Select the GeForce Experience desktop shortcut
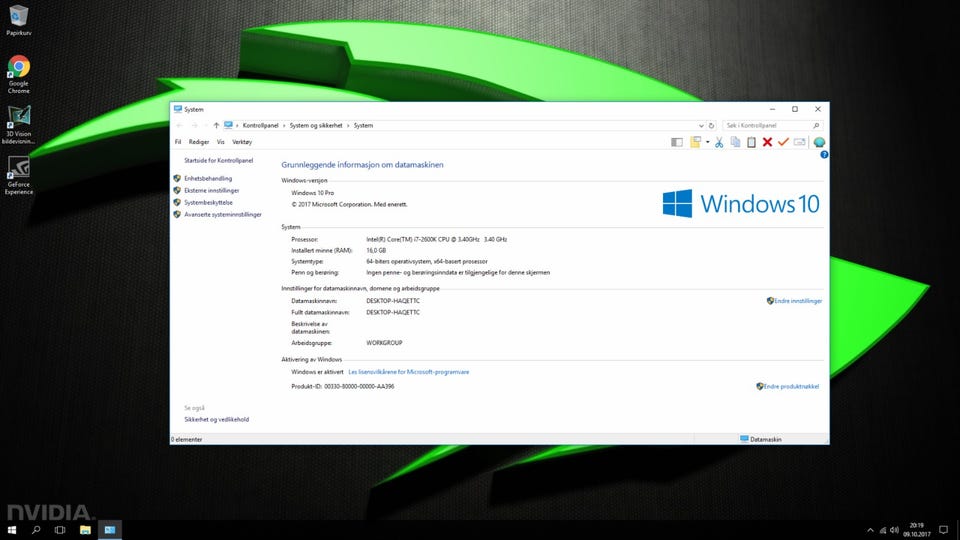960x540 pixels. coord(18,175)
